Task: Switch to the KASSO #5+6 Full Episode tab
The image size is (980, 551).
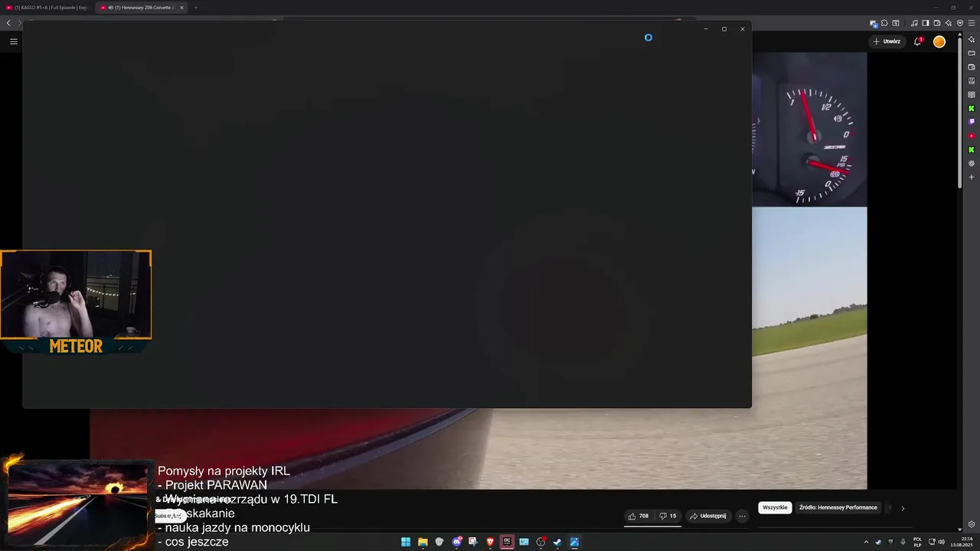Action: point(49,8)
